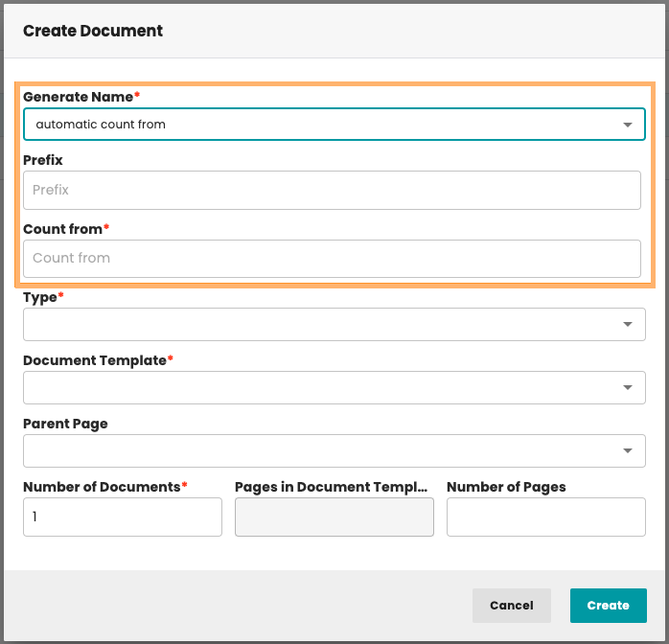Focus the Count from text input

332,258
